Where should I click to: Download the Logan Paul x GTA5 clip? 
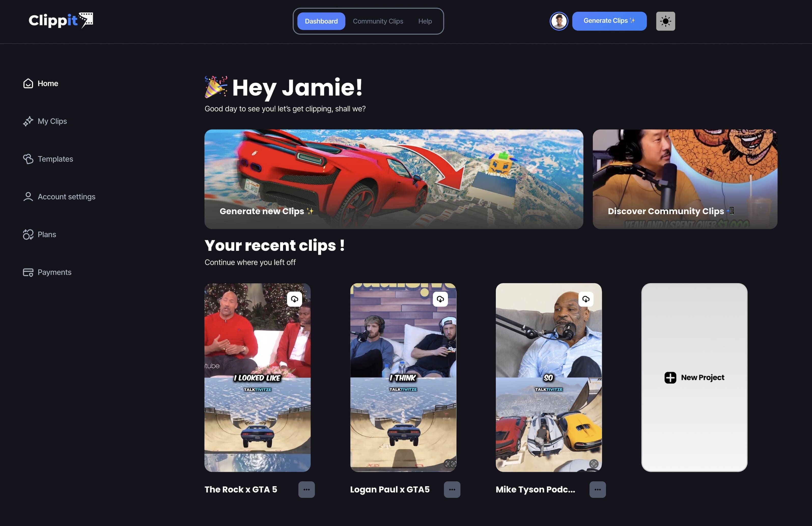[x=440, y=299]
